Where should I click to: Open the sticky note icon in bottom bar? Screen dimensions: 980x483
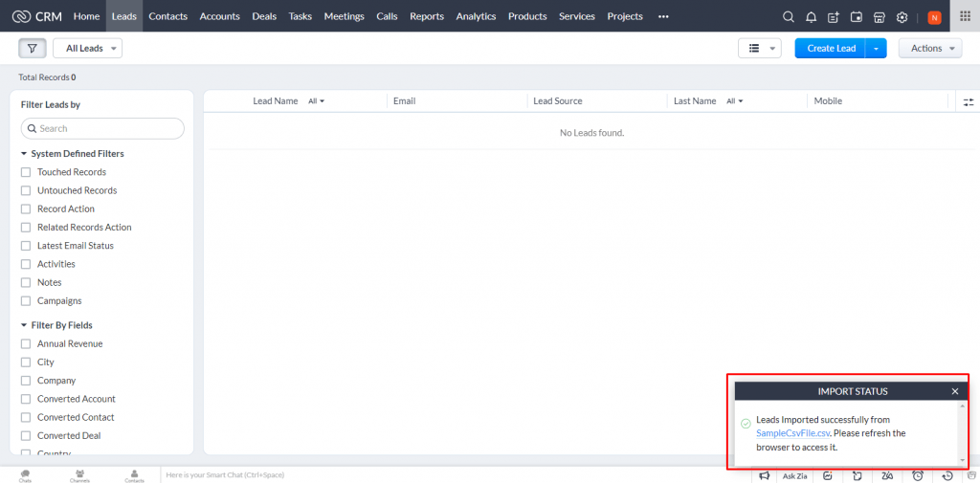(857, 476)
